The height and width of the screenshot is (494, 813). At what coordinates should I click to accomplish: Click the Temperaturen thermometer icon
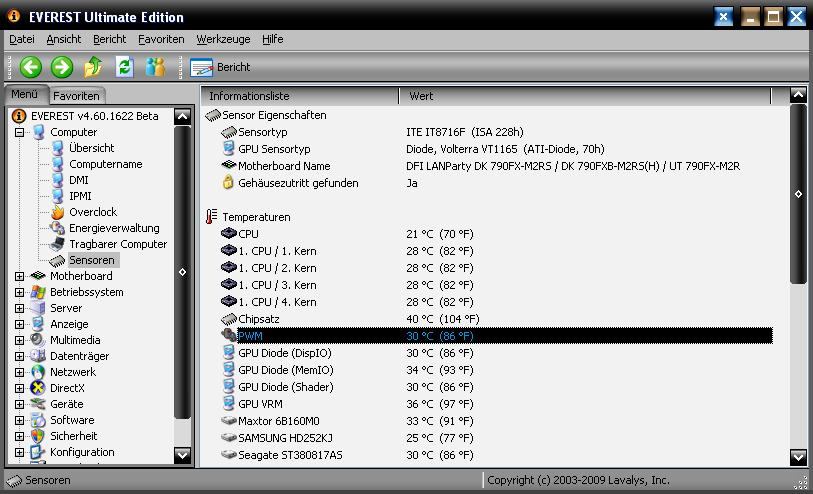tap(211, 217)
